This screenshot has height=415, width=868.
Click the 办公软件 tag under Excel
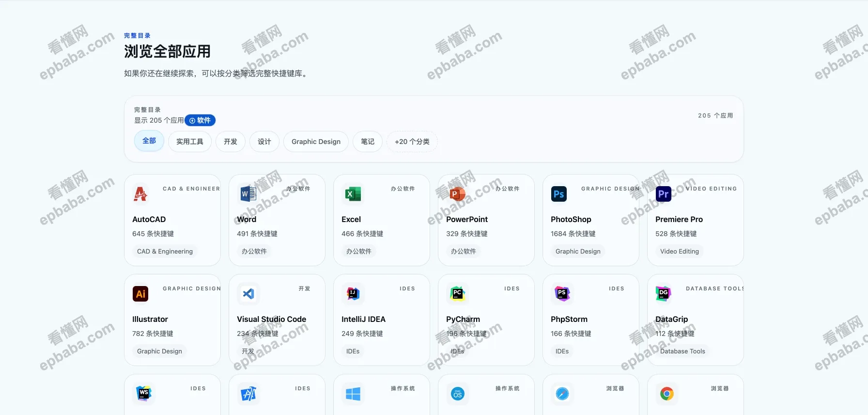[359, 251]
